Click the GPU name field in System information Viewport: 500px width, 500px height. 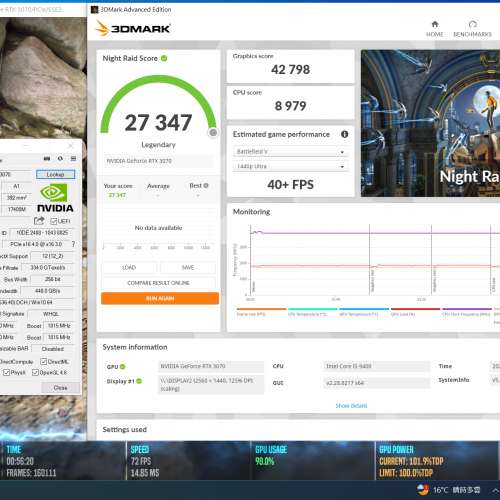pyautogui.click(x=211, y=366)
